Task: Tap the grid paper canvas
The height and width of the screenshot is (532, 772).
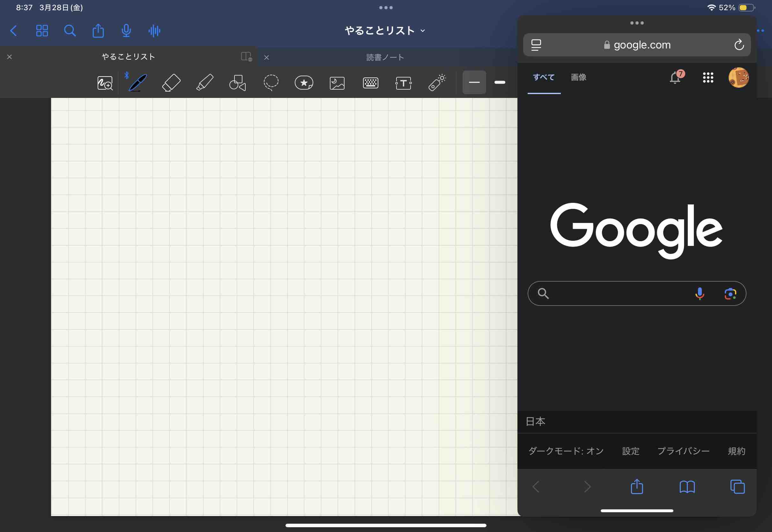Action: click(x=284, y=307)
